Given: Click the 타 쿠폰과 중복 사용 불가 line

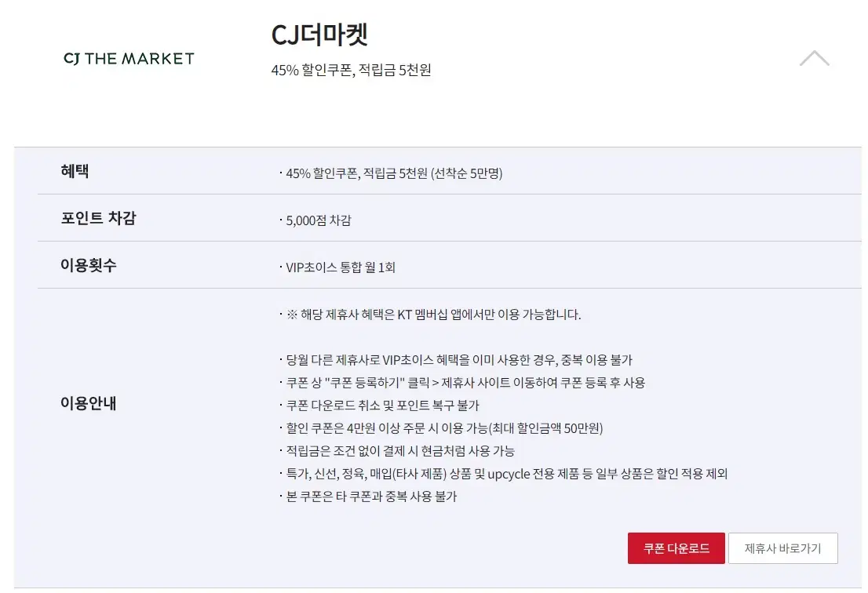Looking at the screenshot, I should [371, 497].
